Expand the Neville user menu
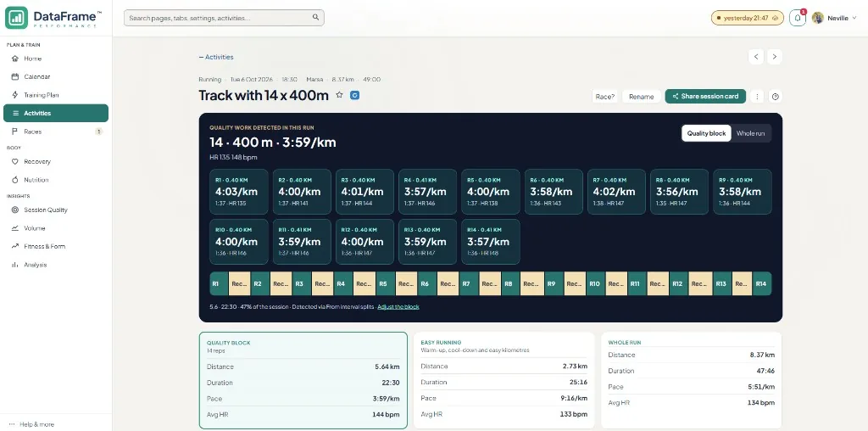This screenshot has width=868, height=431. point(834,18)
